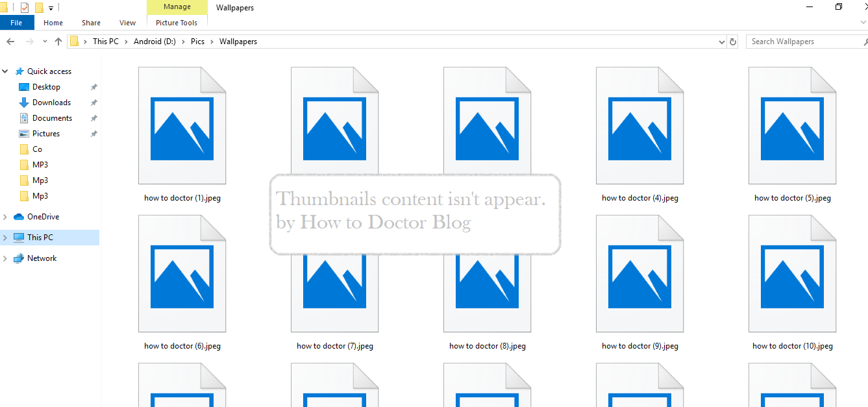Unpin Desktop from Quick access
The height and width of the screenshot is (407, 868).
coord(93,86)
